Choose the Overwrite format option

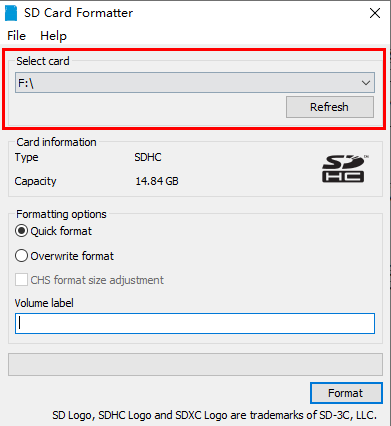point(21,256)
